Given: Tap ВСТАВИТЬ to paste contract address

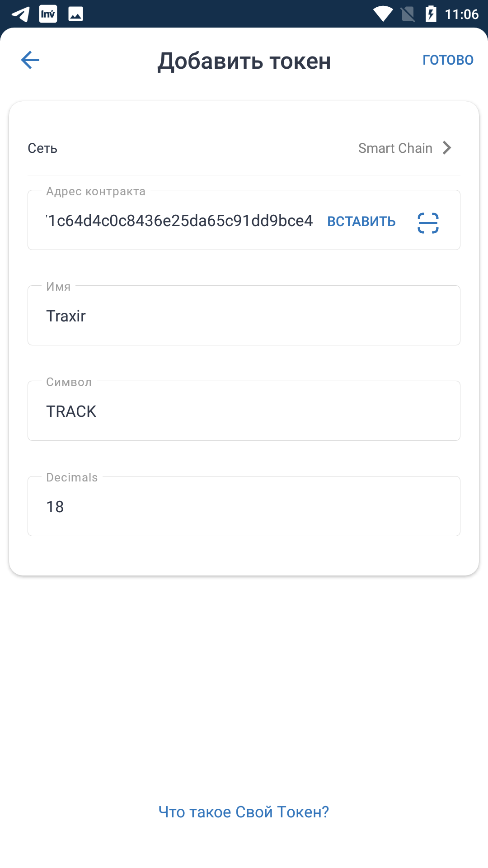Looking at the screenshot, I should (x=361, y=222).
